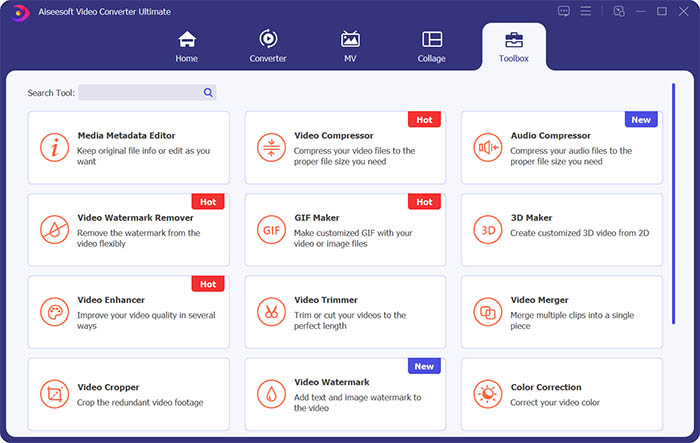This screenshot has height=443, width=700.
Task: Click the Color Correction sun icon
Action: coord(488,394)
